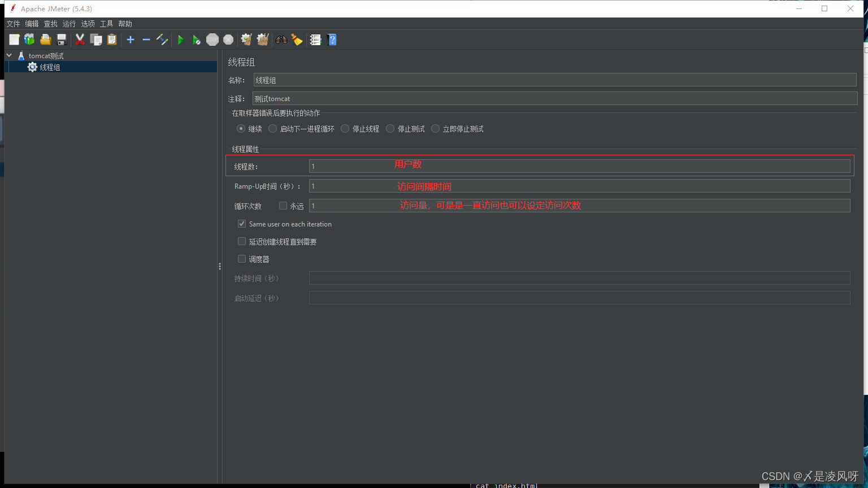The height and width of the screenshot is (488, 868).
Task: Click the 启动延迟 field
Action: [580, 298]
